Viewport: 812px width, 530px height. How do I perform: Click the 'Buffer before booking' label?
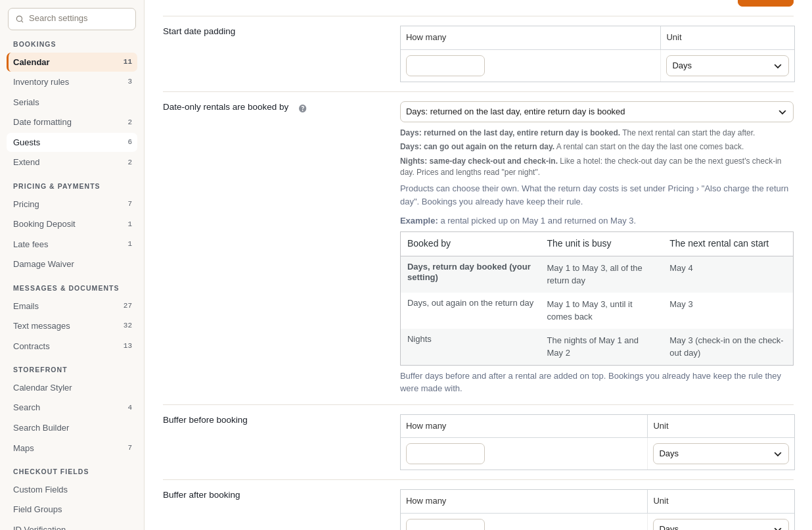pyautogui.click(x=205, y=420)
